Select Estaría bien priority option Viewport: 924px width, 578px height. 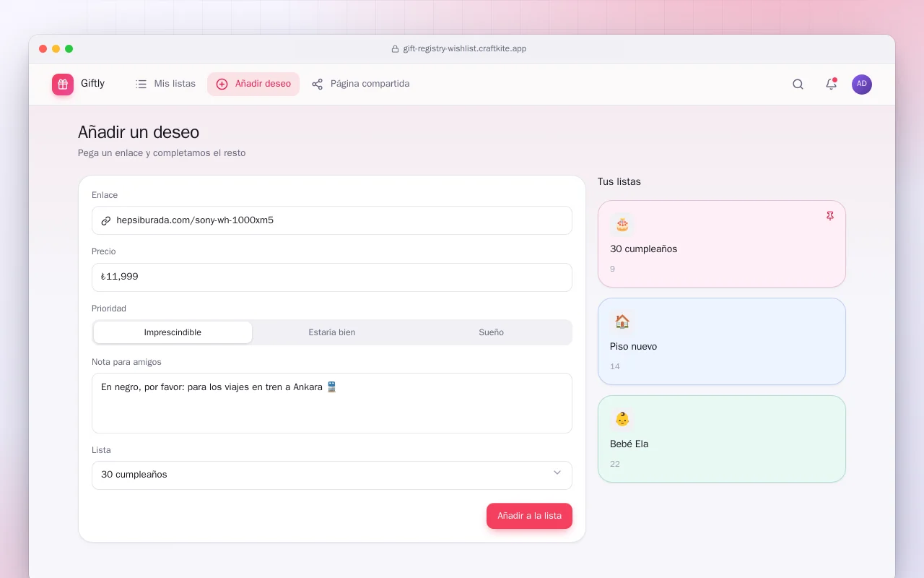(x=332, y=332)
